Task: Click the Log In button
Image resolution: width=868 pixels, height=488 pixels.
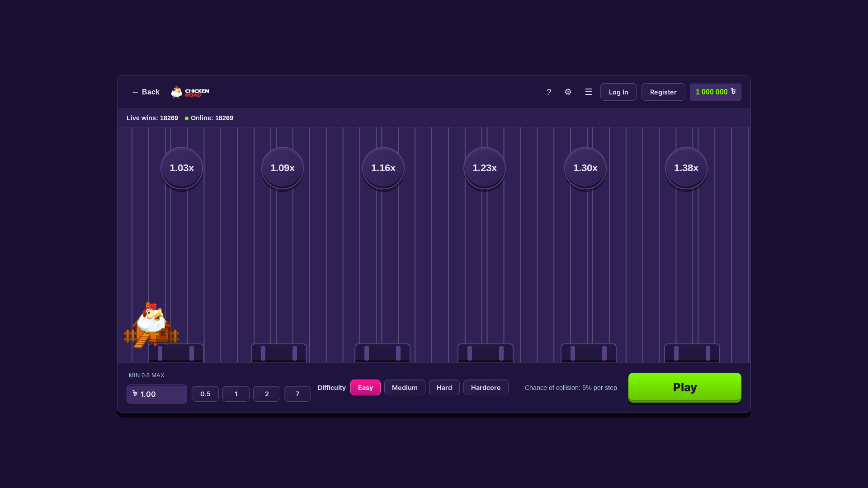Action: [x=618, y=92]
